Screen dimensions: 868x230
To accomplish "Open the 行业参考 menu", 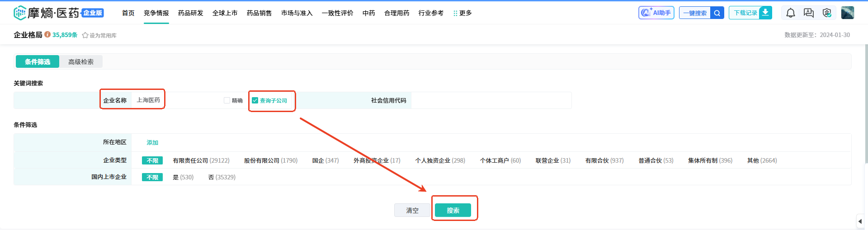I will click(x=431, y=13).
